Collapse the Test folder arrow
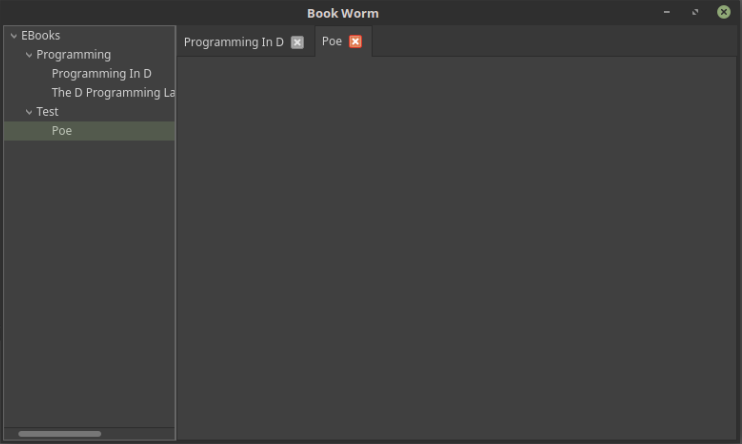Screen dimensions: 742x444 click(29, 112)
